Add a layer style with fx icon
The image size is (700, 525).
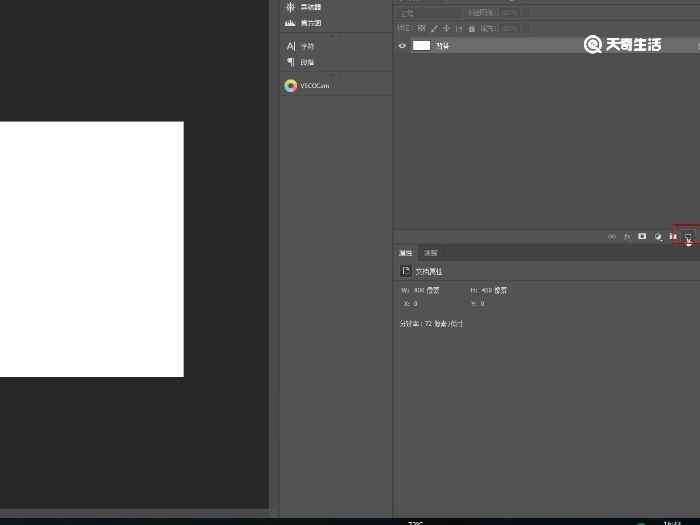click(627, 237)
